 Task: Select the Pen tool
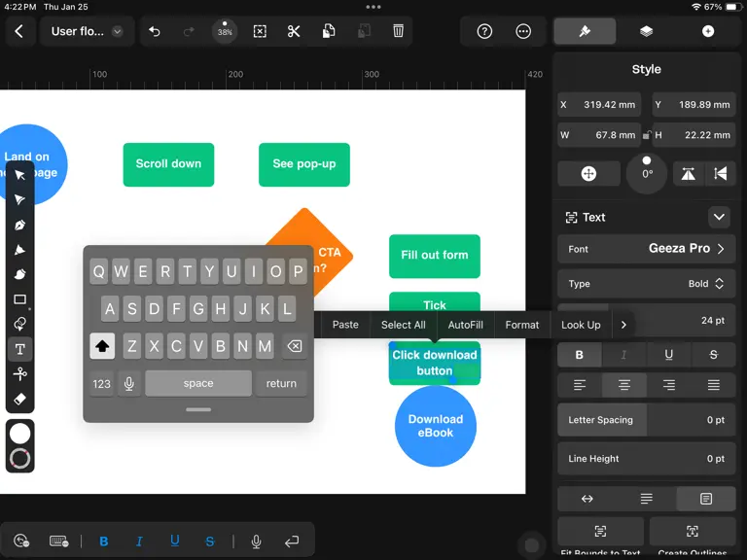coord(20,225)
